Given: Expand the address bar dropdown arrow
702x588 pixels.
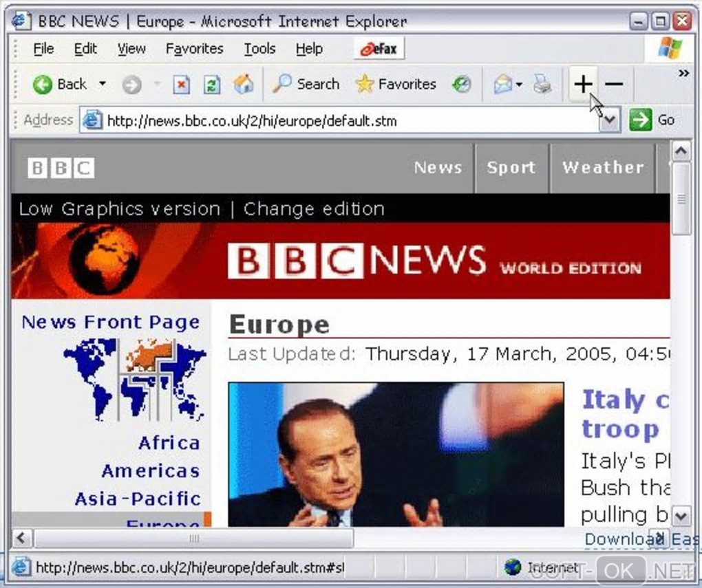Looking at the screenshot, I should coord(610,120).
